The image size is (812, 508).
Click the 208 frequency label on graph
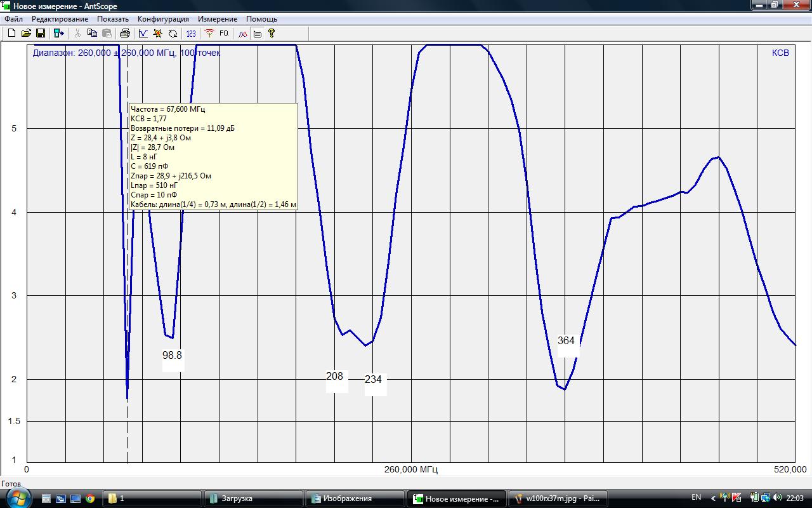tap(335, 377)
